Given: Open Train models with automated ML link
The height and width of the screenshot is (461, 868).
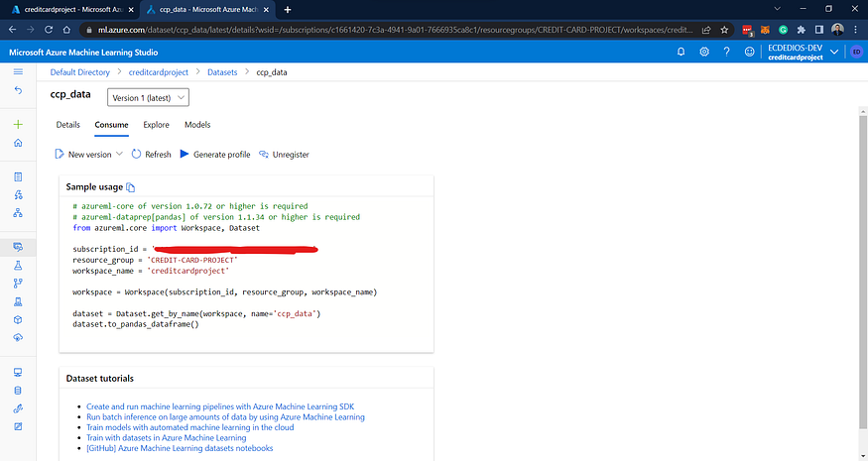Looking at the screenshot, I should tap(189, 428).
